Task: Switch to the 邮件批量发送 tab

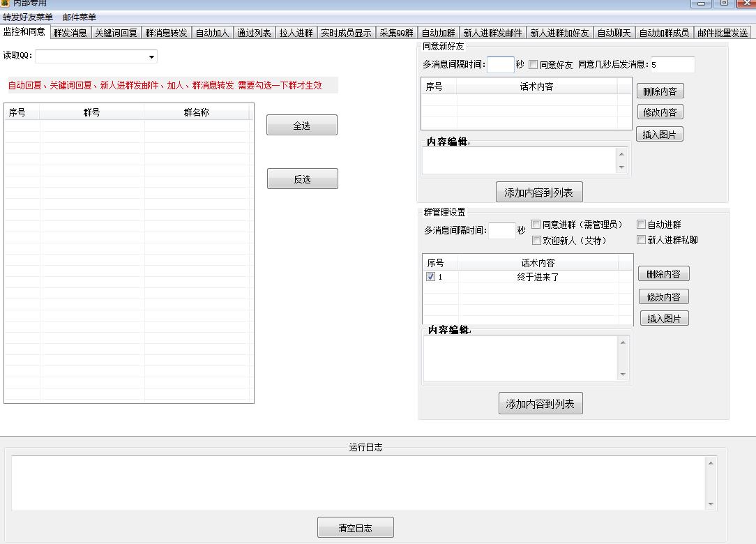Action: click(x=723, y=31)
